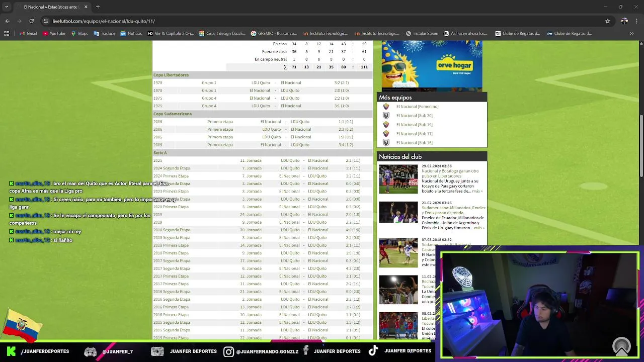Image resolution: width=644 pixels, height=362 pixels.
Task: Click the El Nacional [Sub 19] crest icon
Action: point(386,125)
